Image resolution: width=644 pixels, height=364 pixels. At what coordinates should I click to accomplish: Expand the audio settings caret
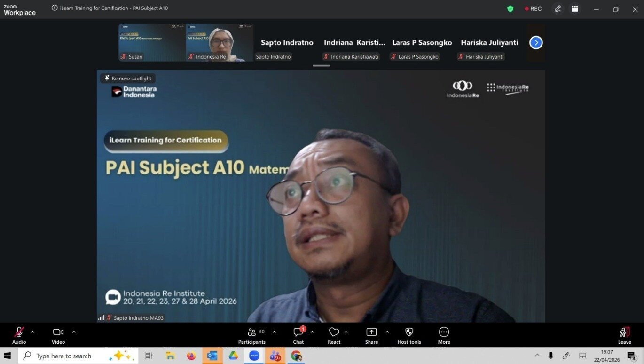[32, 332]
